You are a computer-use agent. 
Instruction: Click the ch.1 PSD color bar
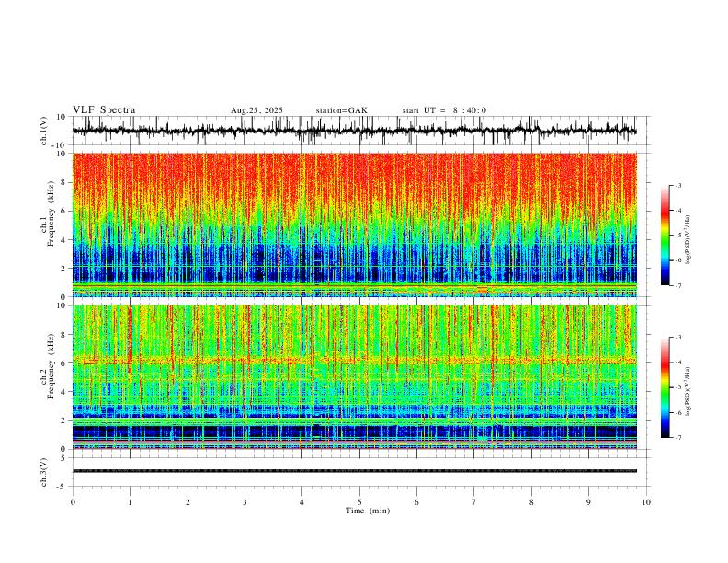665,236
